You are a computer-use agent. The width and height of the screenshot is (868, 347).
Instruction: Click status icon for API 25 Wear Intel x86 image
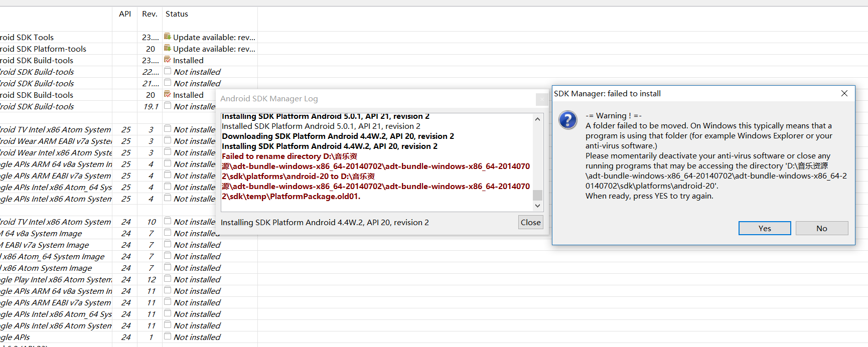168,152
